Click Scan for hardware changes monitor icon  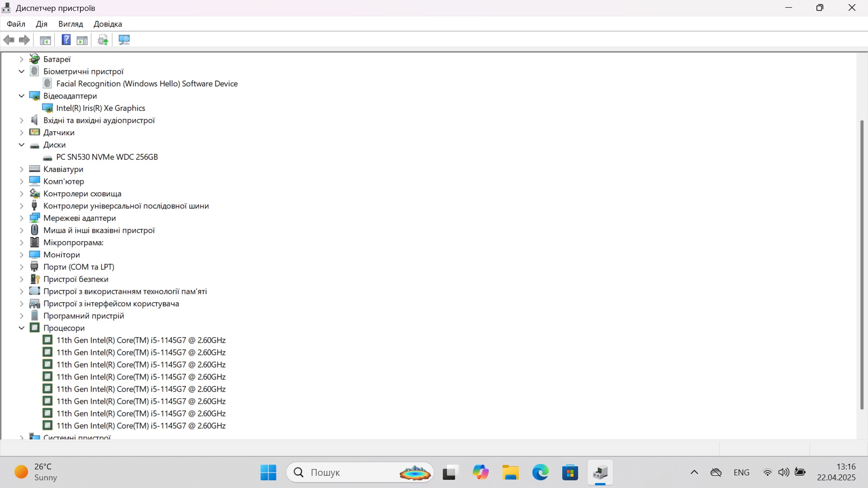tap(124, 40)
